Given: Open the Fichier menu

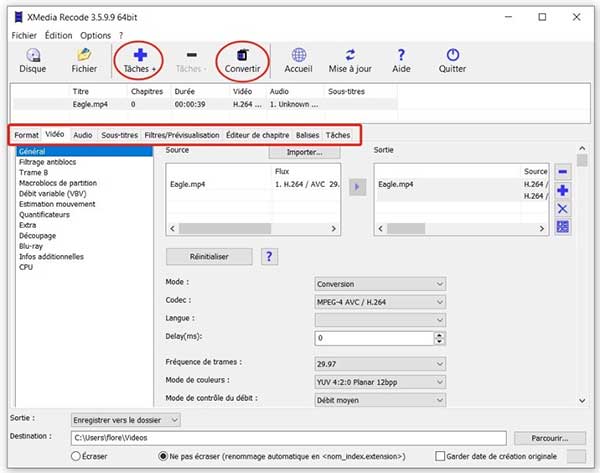Looking at the screenshot, I should (24, 36).
